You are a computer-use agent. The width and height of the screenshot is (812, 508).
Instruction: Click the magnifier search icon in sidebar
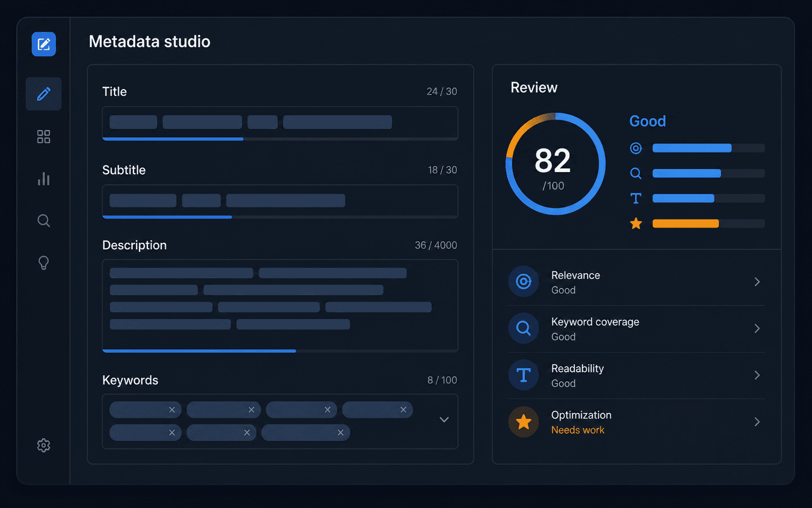[x=44, y=221]
